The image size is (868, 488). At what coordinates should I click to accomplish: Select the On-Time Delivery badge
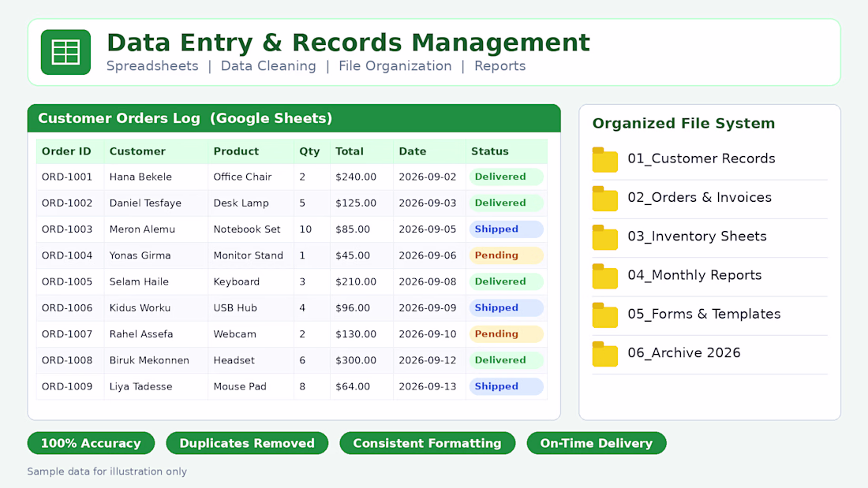coord(597,443)
